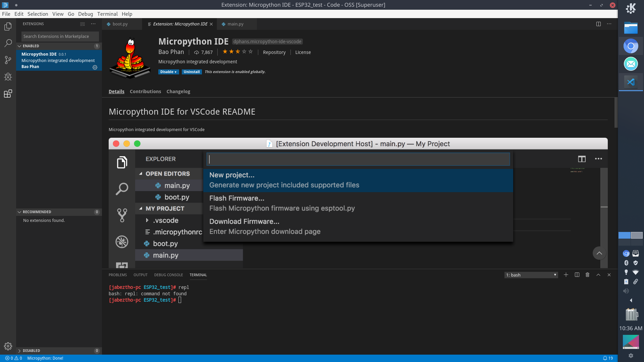Open the Search view in activity bar
Screen dimensions: 644x362
pyautogui.click(x=8, y=43)
